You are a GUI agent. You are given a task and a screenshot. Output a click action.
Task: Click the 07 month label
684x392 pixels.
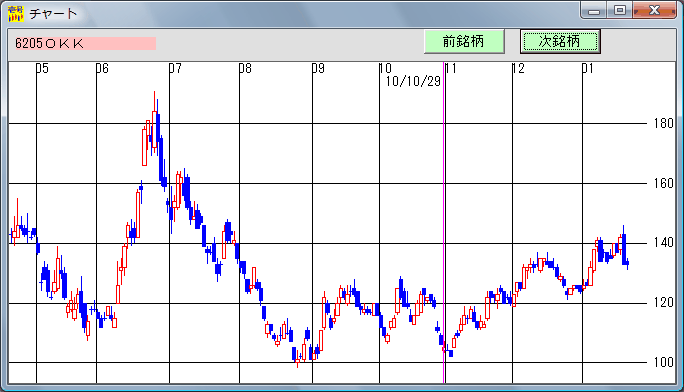[x=175, y=68]
